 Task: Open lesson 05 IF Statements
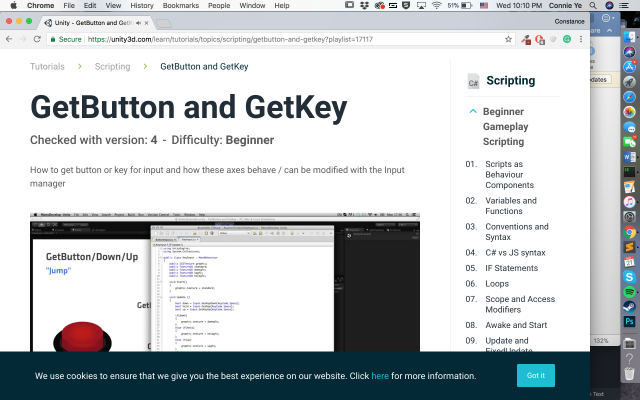click(511, 268)
